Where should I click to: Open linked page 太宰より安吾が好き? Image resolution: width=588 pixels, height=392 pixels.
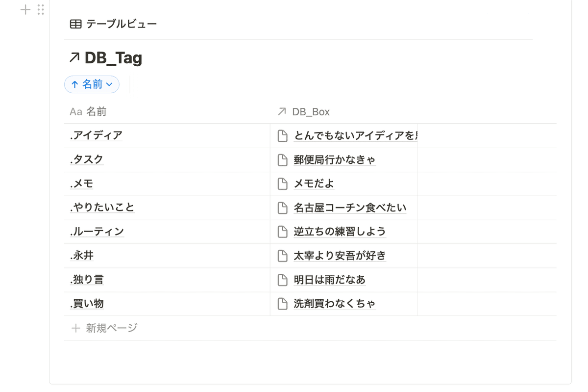(x=340, y=256)
